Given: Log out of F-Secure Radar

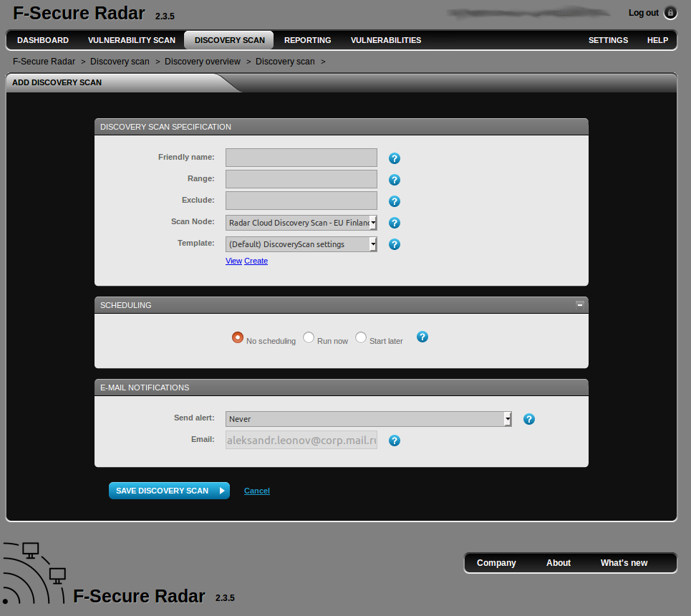Looking at the screenshot, I should [644, 13].
